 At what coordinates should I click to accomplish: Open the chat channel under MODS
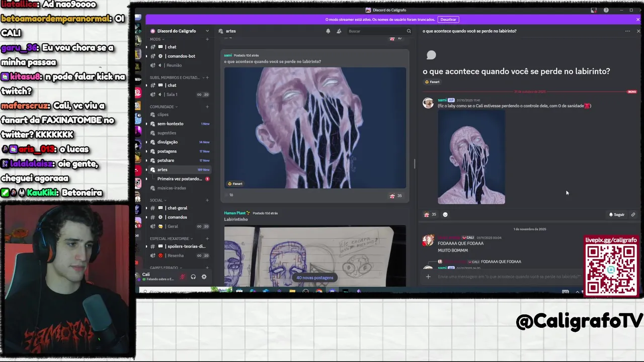click(x=179, y=47)
